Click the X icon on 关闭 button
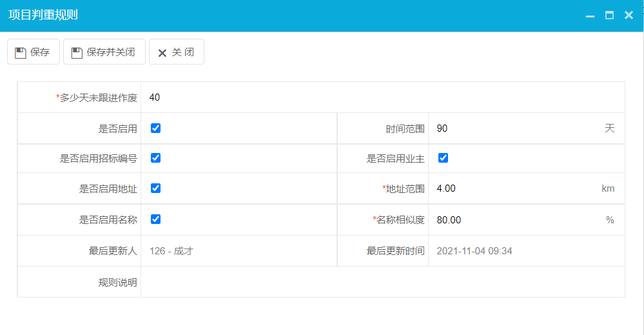Screen dimensions: 644x335 (x=162, y=53)
